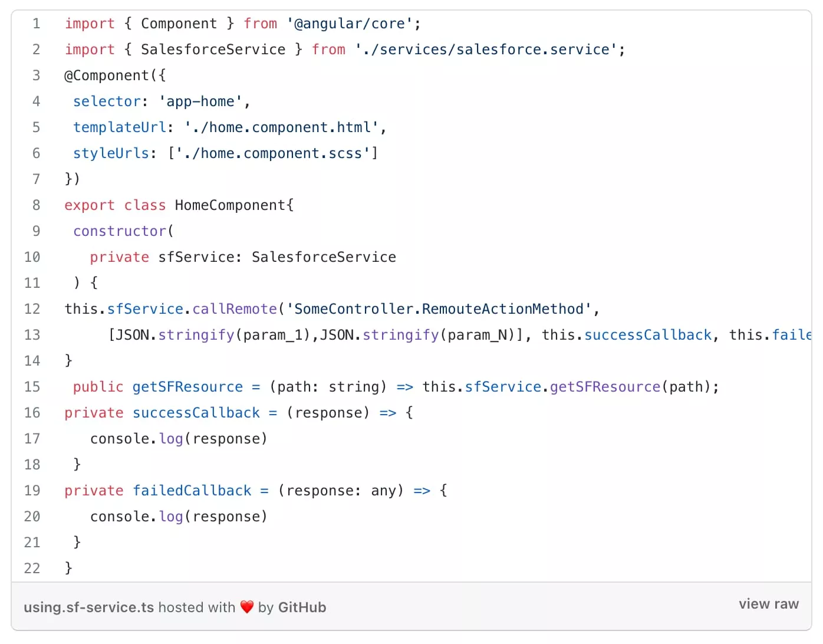Click the @Component decorator text
Viewport: 823px width, 644px height.
[107, 75]
